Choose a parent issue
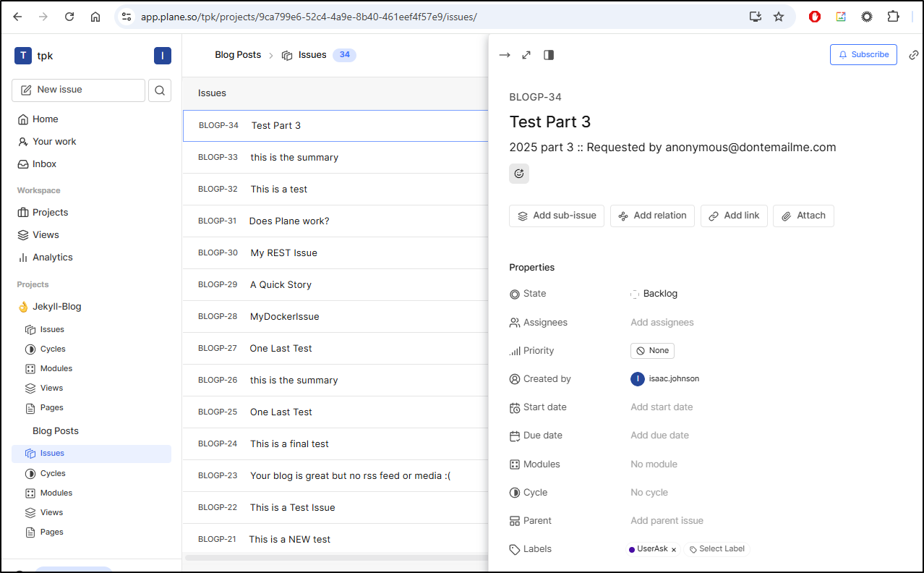The image size is (924, 573). 667,521
